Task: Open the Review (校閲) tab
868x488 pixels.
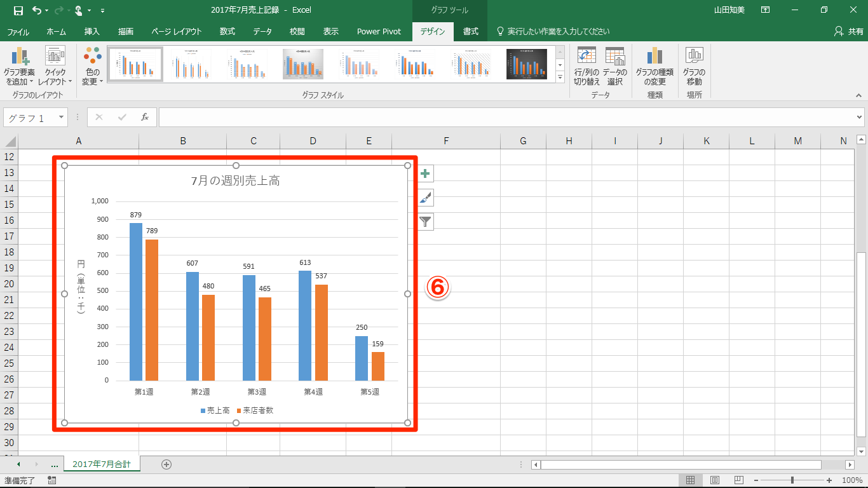Action: point(297,31)
